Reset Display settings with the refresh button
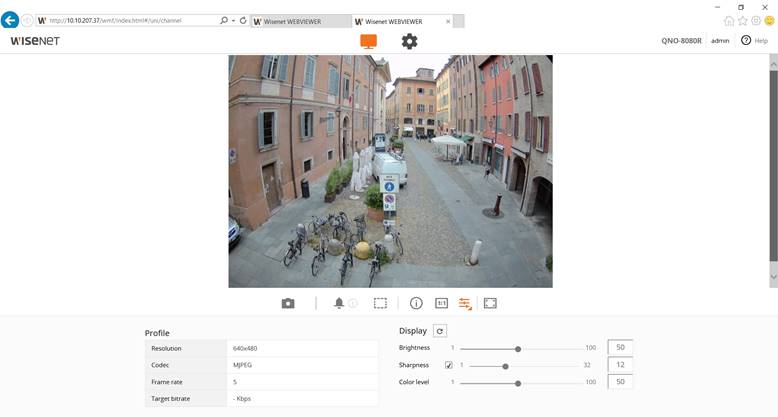 click(x=439, y=331)
